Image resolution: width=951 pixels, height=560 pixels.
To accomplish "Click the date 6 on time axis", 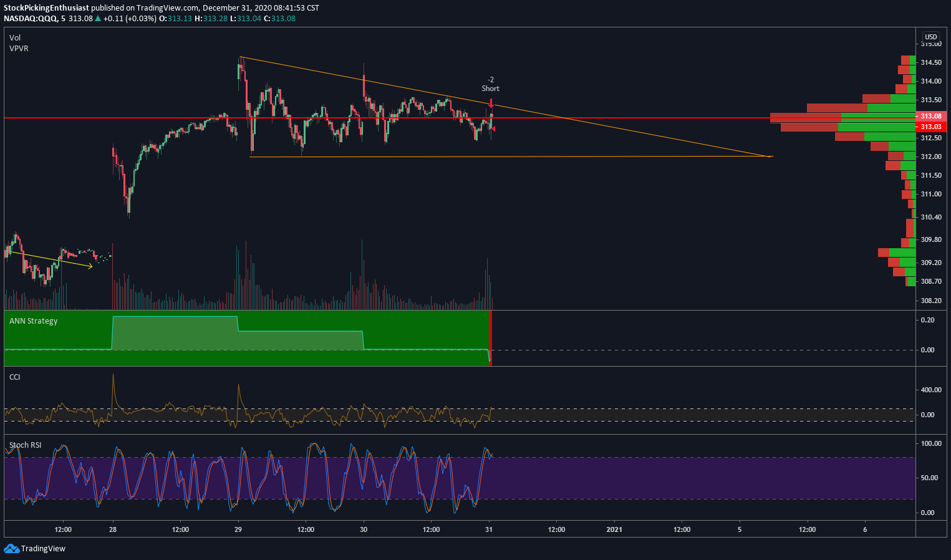I will pos(865,529).
